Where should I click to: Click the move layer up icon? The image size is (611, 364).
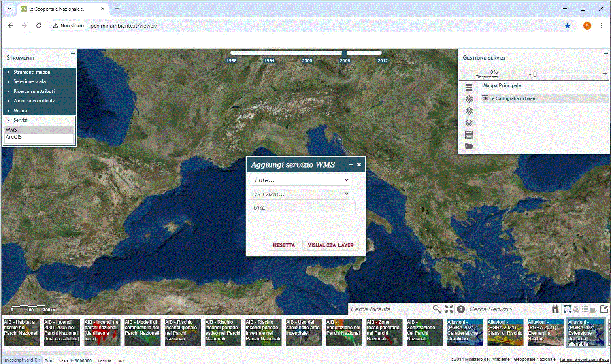[469, 111]
